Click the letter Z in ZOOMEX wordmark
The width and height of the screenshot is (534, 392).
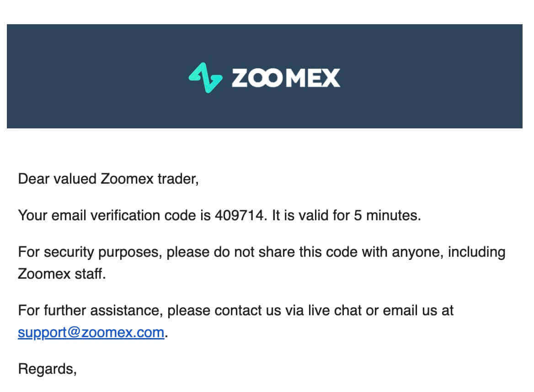click(x=240, y=78)
